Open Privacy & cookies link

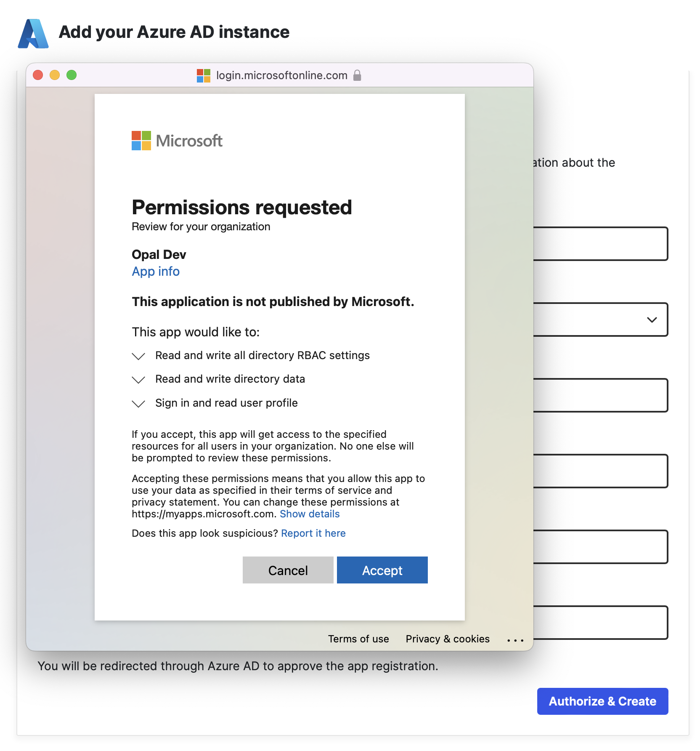[x=448, y=639]
